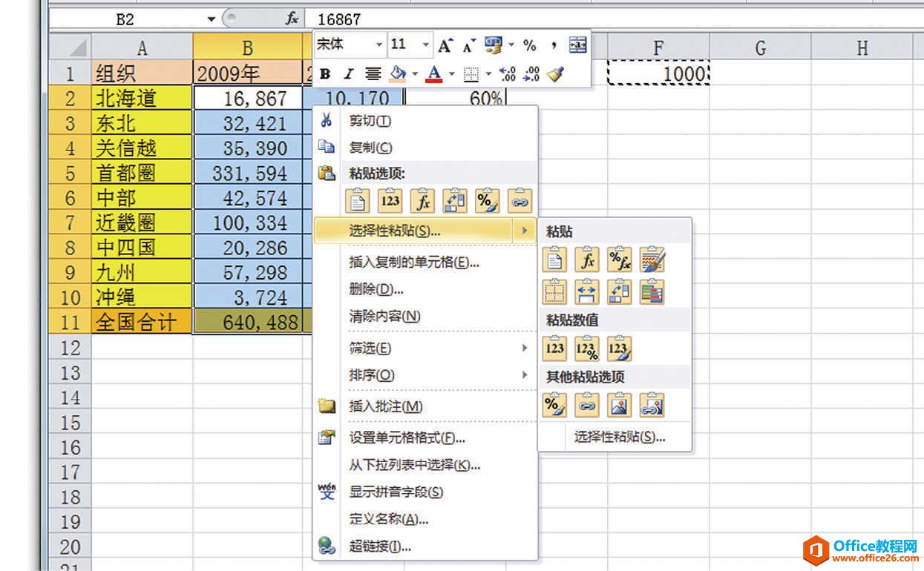The height and width of the screenshot is (571, 924).
Task: Open the borders dropdown arrow
Action: 488,74
